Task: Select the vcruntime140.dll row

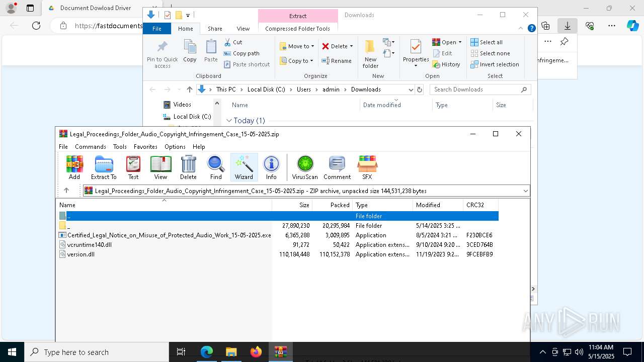Action: (x=278, y=245)
